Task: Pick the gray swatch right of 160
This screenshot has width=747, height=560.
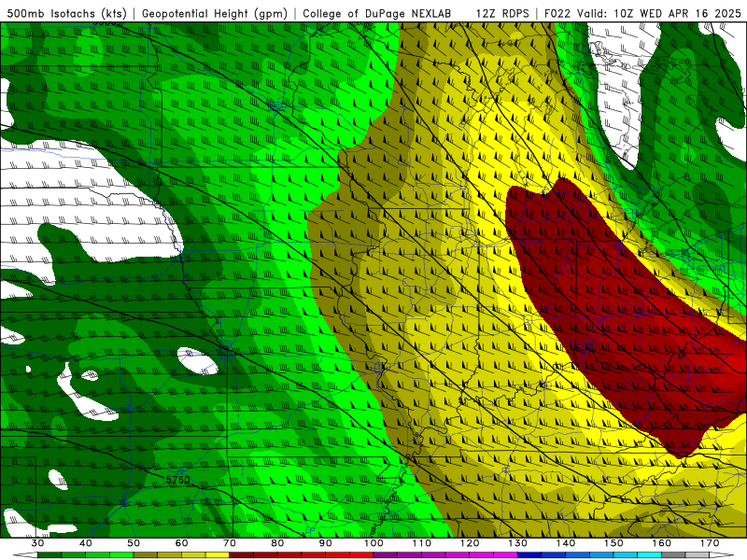Action: 673,554
